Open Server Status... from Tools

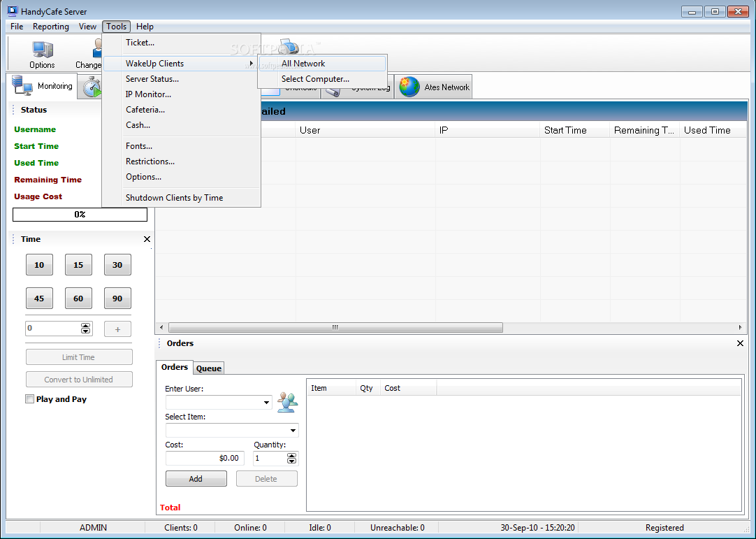[x=182, y=79]
